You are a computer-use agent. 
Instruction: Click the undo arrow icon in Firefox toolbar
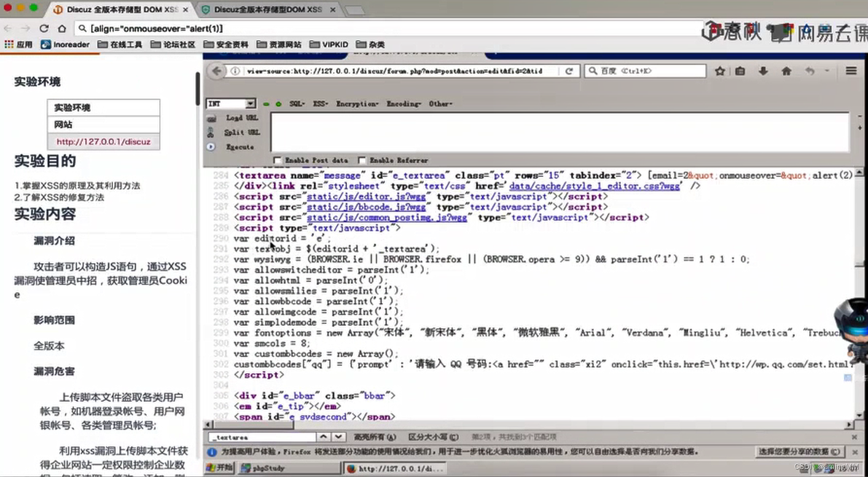coord(810,71)
